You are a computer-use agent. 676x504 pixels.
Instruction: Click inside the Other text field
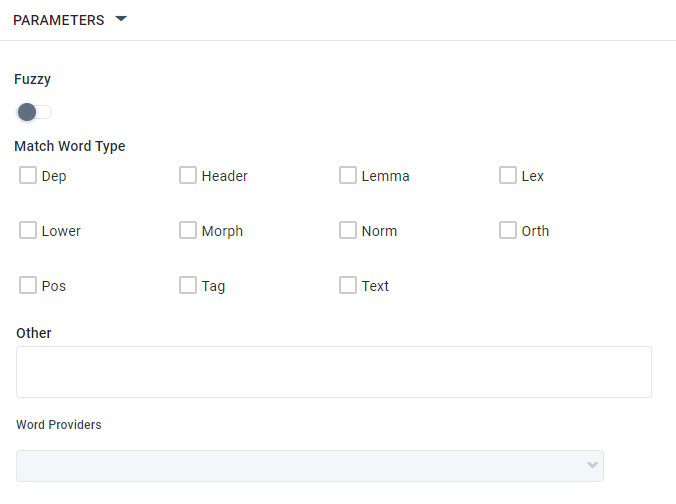click(333, 372)
